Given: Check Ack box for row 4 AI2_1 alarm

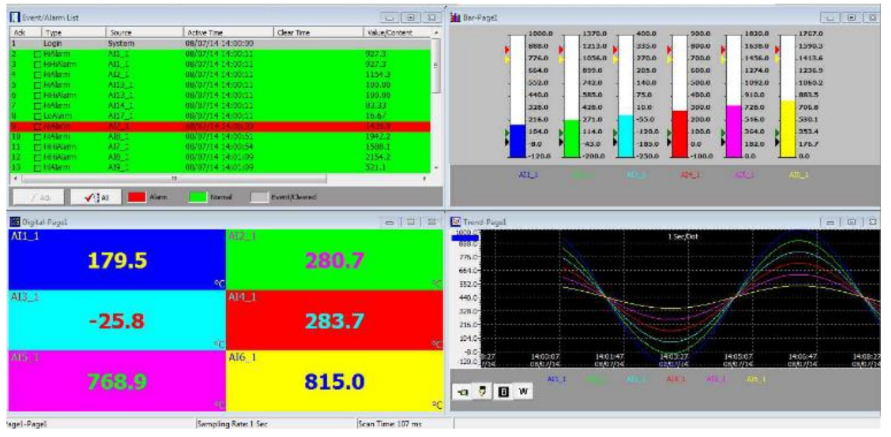Looking at the screenshot, I should (38, 74).
